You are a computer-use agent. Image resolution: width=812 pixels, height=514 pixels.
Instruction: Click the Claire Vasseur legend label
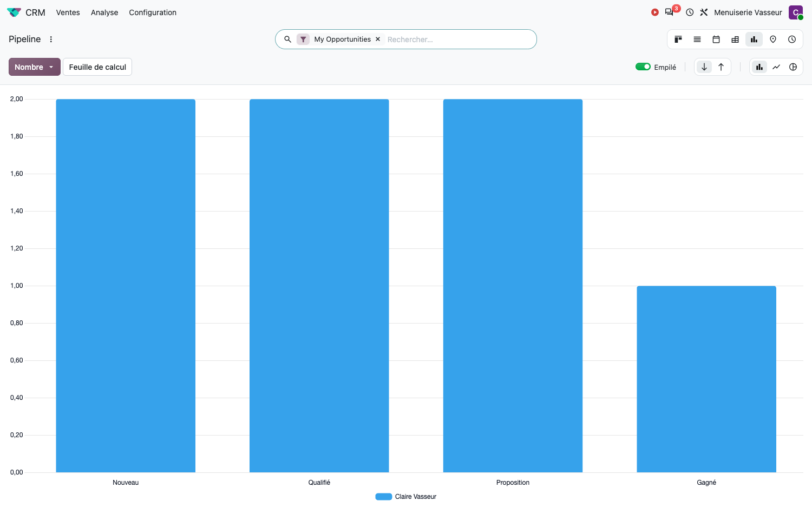click(x=416, y=497)
